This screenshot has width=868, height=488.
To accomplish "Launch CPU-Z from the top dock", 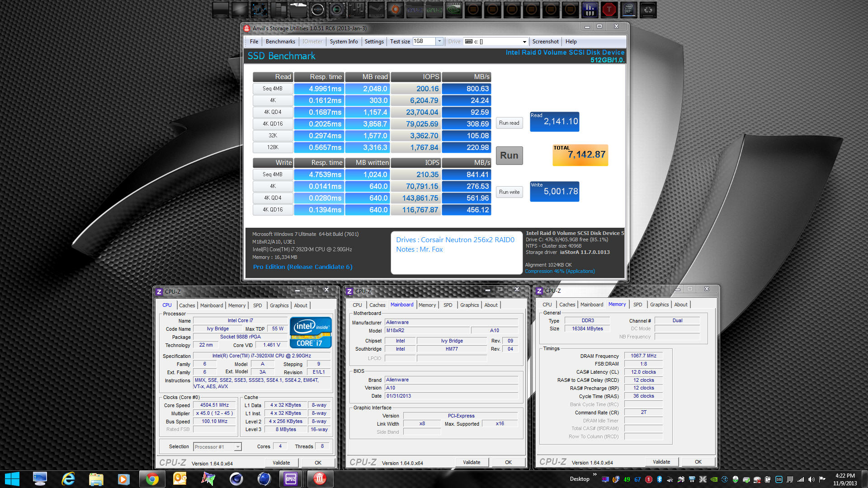I will tap(415, 10).
